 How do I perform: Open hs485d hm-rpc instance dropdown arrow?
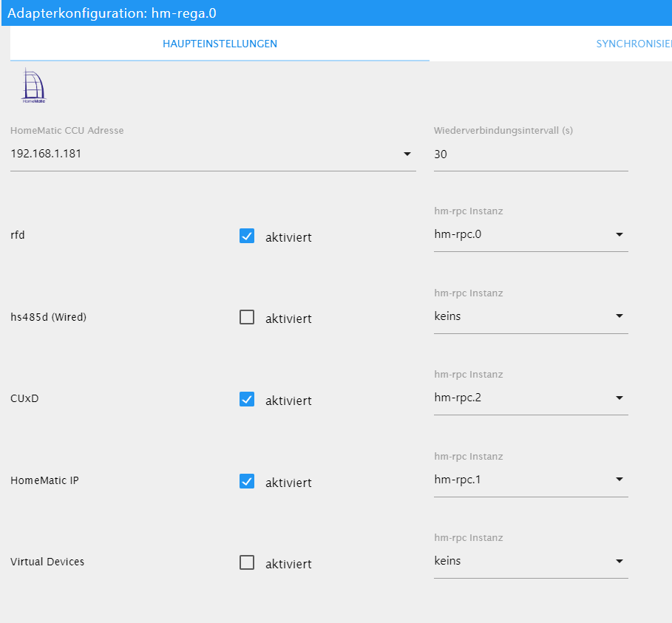620,316
